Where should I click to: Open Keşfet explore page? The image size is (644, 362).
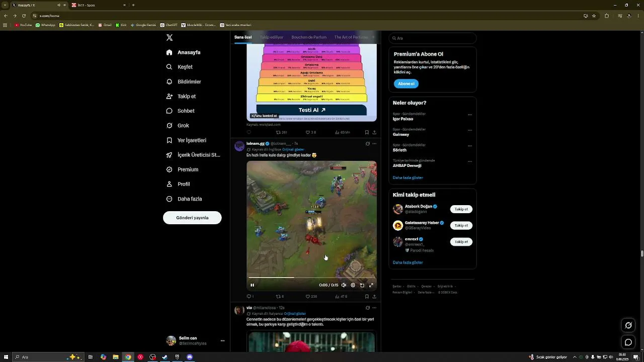click(x=180, y=67)
